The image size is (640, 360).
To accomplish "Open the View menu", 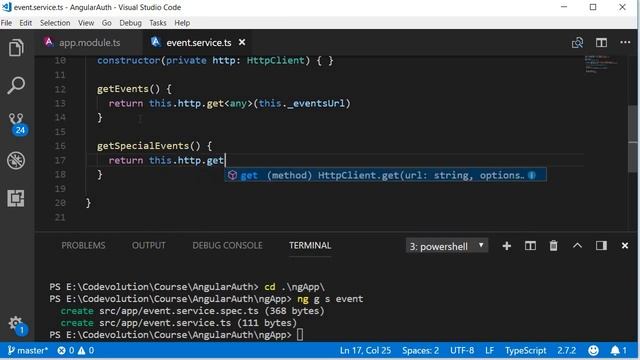I will pyautogui.click(x=86, y=23).
